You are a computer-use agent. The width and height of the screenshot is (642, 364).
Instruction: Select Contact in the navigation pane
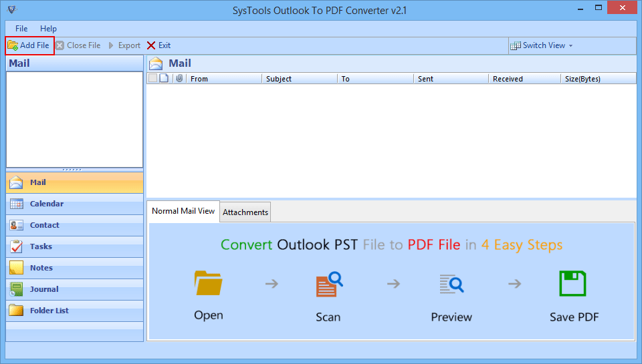pos(74,225)
